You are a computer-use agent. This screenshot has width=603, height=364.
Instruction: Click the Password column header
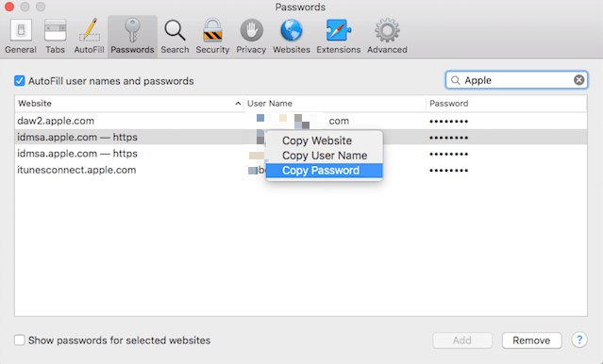tap(507, 104)
